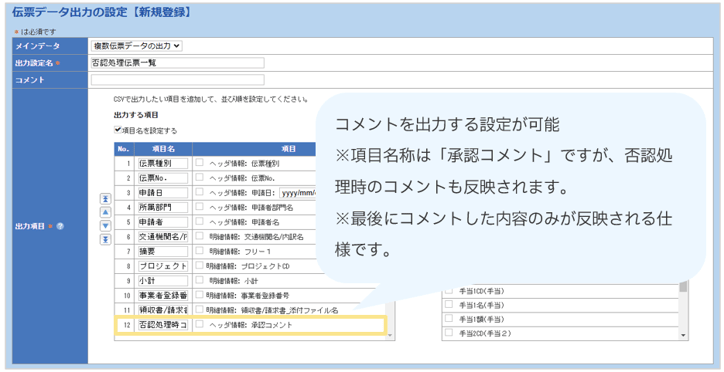Click the row 9 小計 name field
The image size is (724, 372).
tap(163, 281)
